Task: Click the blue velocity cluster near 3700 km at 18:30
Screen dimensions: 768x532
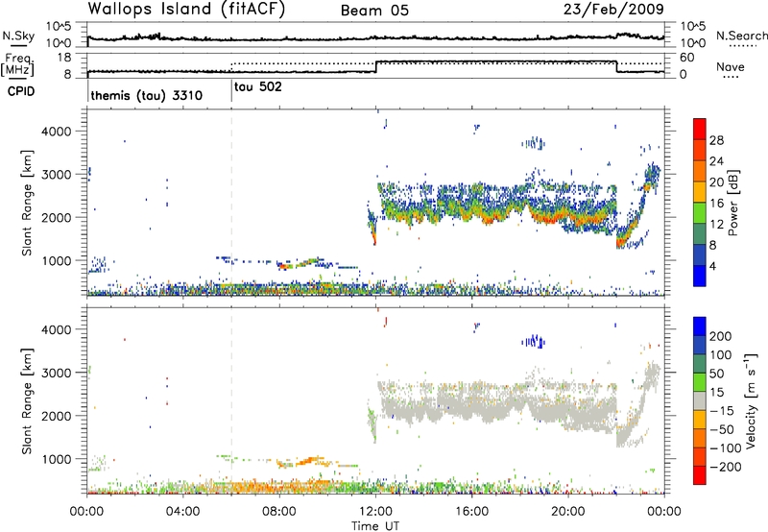Action: pos(534,342)
